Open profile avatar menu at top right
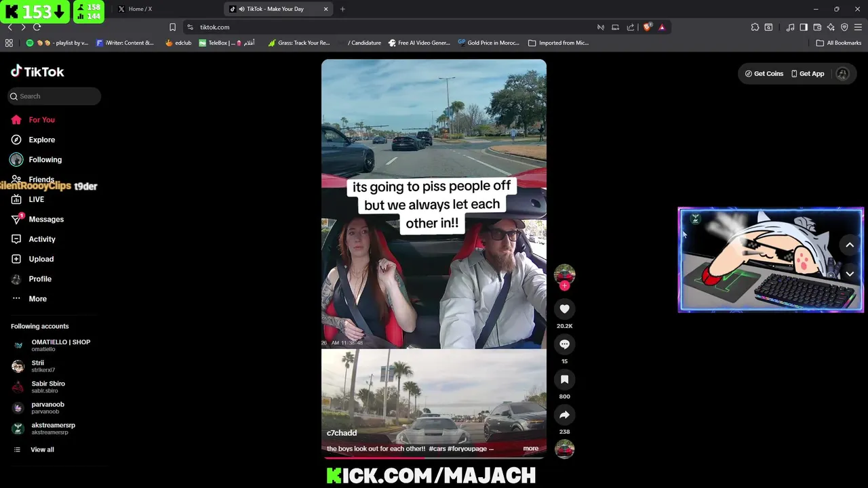Screen dimensions: 868x488 [x=842, y=74]
